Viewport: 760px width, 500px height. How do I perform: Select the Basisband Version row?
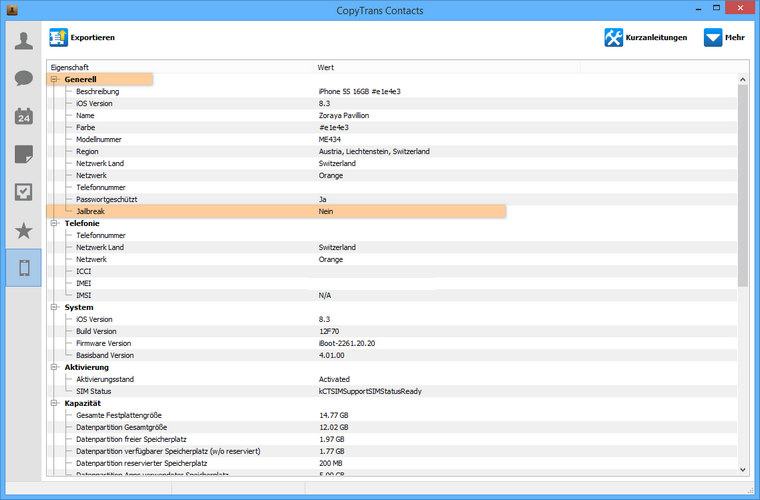tap(392, 355)
